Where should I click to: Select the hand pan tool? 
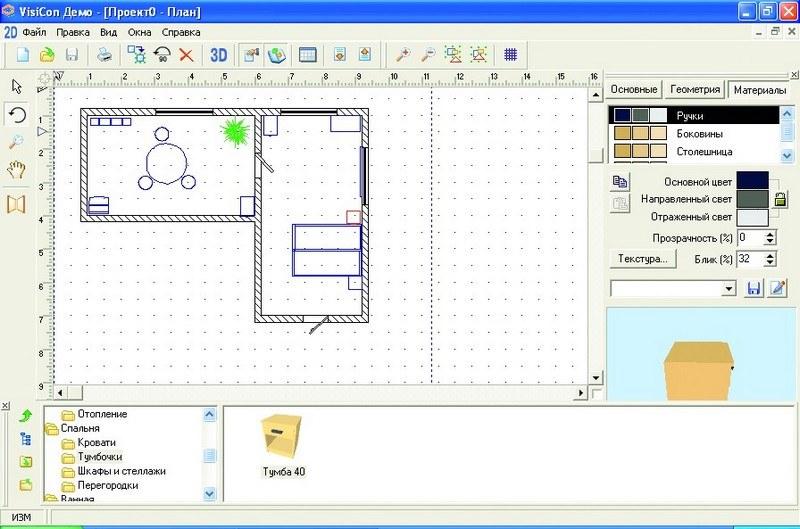(16, 167)
